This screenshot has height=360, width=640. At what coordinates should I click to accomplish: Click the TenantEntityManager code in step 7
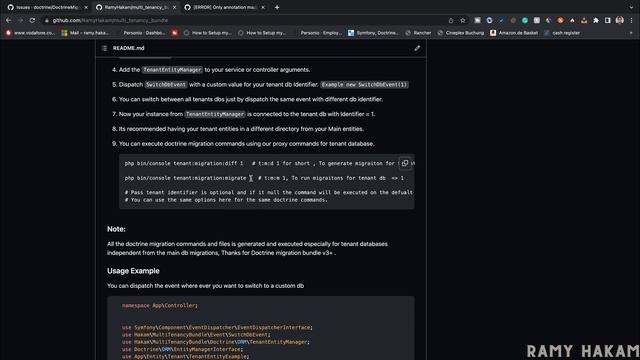click(215, 114)
